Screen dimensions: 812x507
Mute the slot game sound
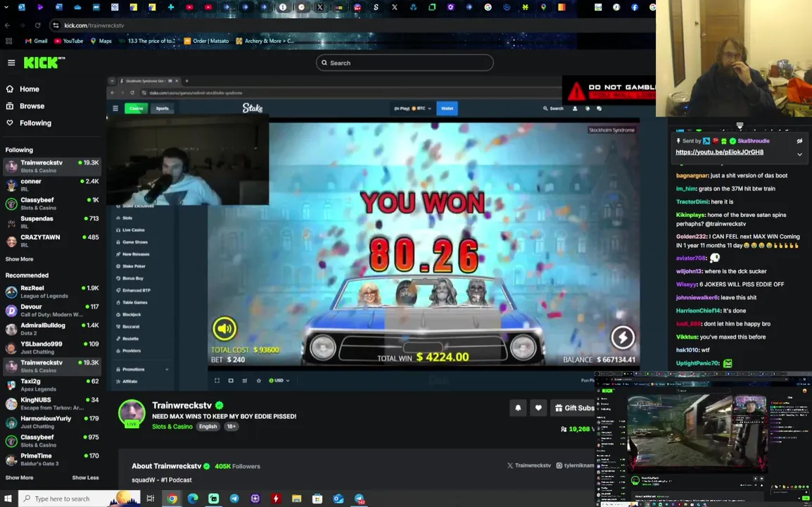click(x=224, y=328)
